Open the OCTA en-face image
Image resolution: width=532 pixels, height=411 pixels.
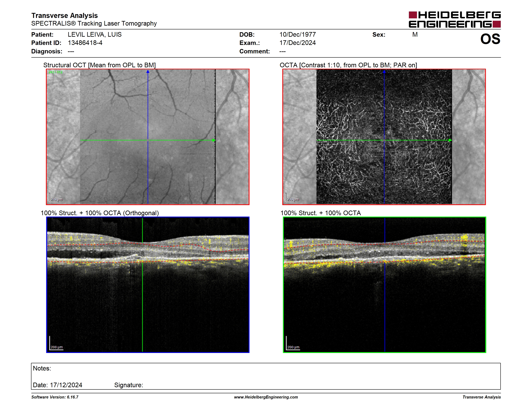pyautogui.click(x=384, y=137)
